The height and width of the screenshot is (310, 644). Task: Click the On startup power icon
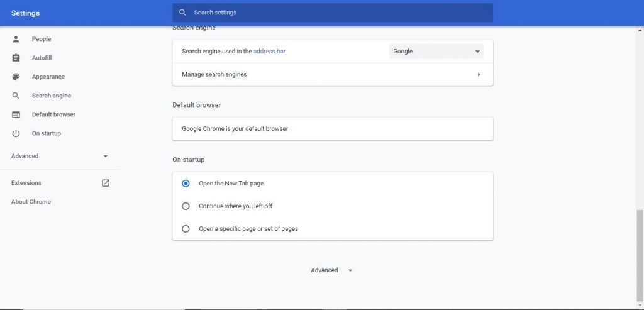tap(16, 133)
